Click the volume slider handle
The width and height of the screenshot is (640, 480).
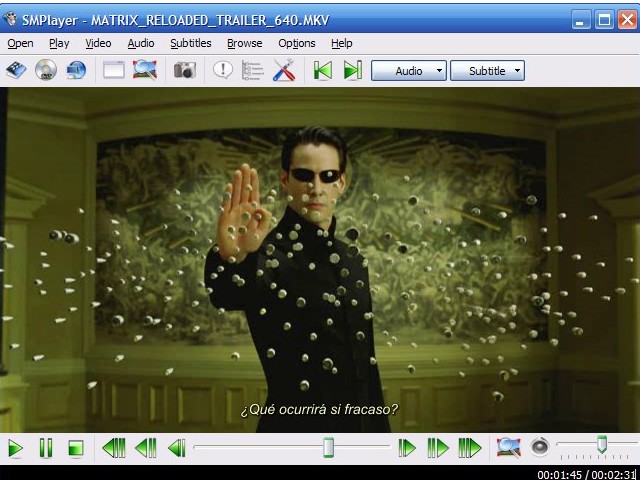(602, 444)
